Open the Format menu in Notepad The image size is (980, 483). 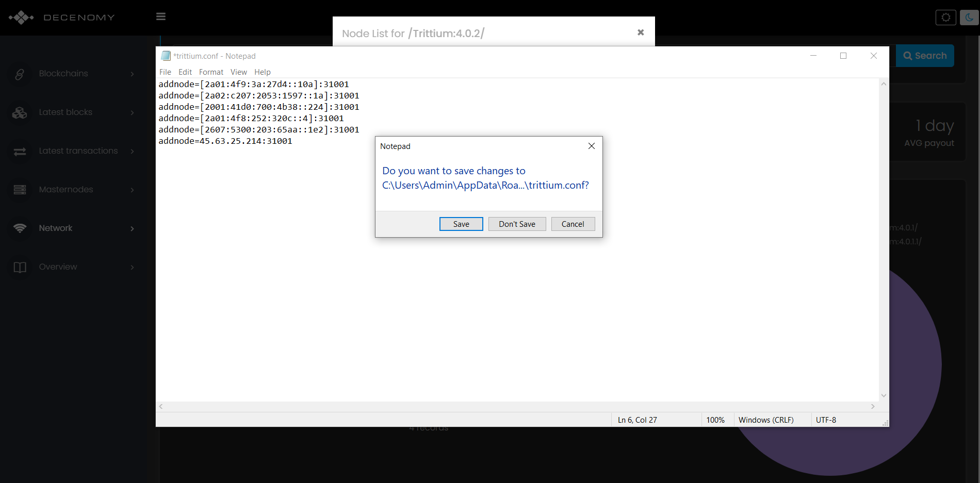click(x=211, y=72)
